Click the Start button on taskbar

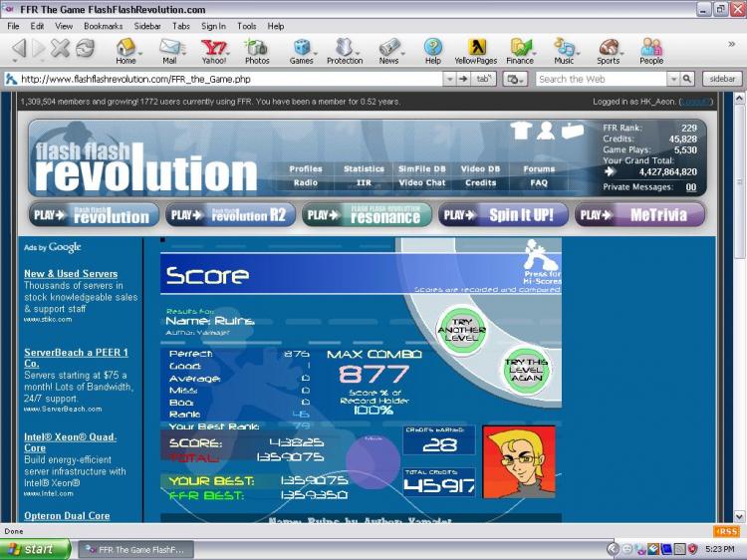[36, 549]
